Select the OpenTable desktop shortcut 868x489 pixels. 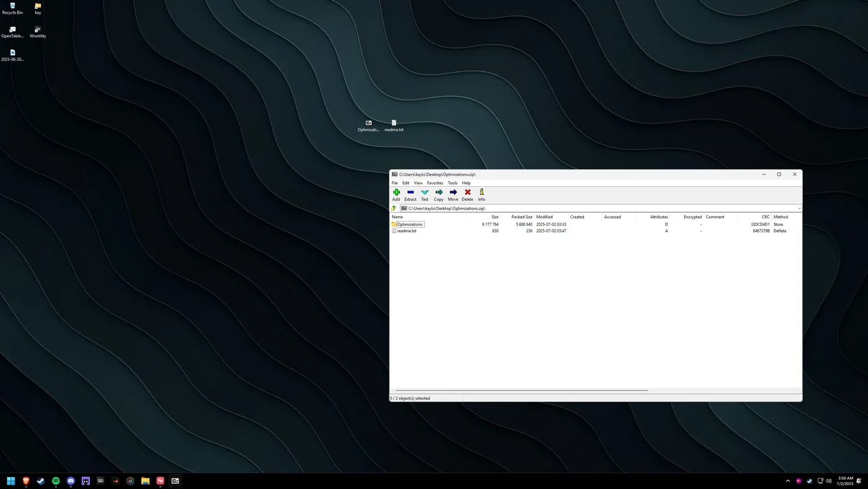pos(12,32)
